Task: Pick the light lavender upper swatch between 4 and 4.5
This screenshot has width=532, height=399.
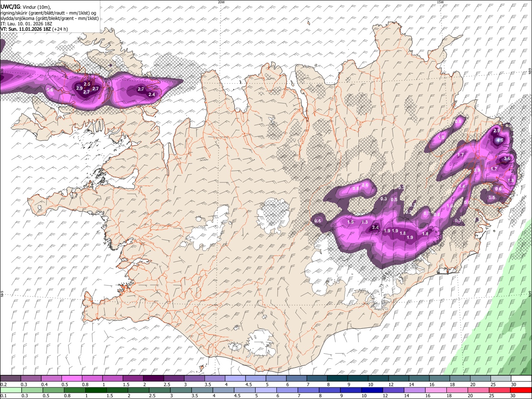Action: pyautogui.click(x=235, y=379)
